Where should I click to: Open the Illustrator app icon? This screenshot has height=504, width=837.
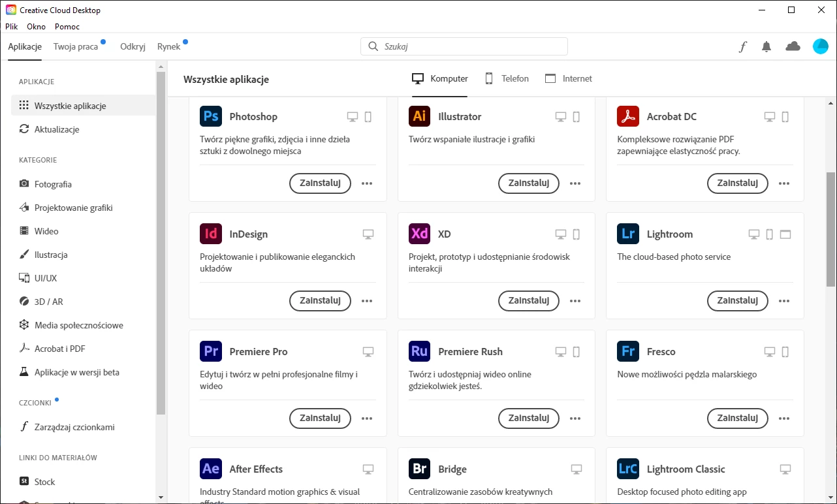(x=420, y=116)
